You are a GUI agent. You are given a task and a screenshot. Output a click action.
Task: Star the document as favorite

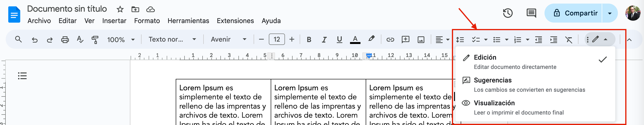(120, 10)
